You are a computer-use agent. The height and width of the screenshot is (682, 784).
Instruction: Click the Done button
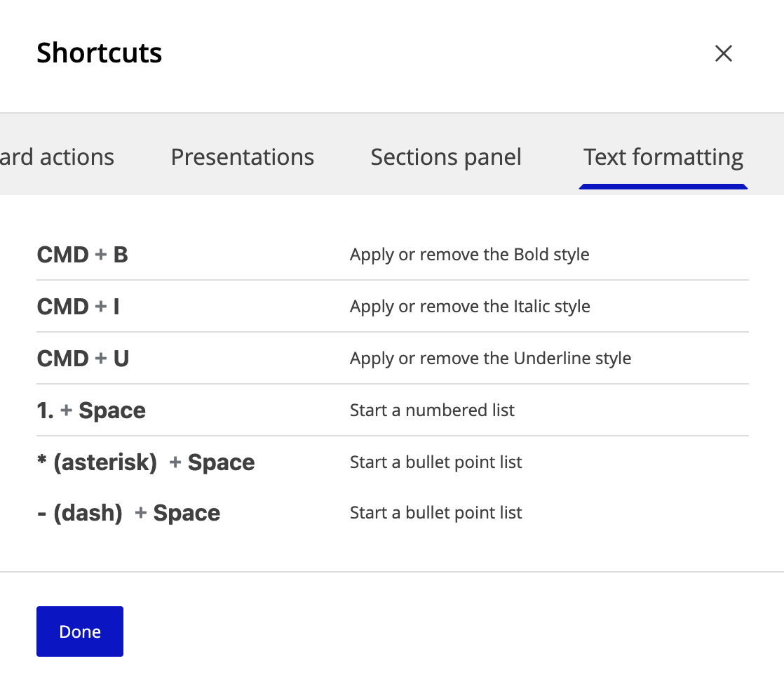tap(79, 631)
